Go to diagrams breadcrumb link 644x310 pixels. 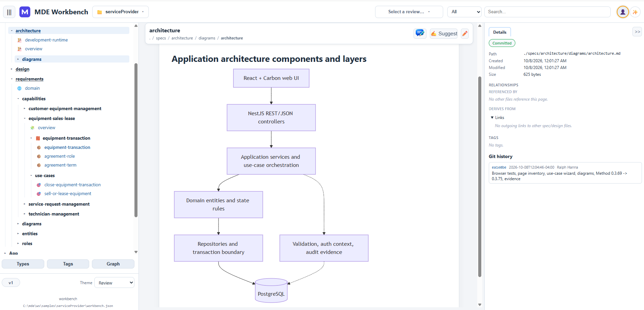point(207,38)
